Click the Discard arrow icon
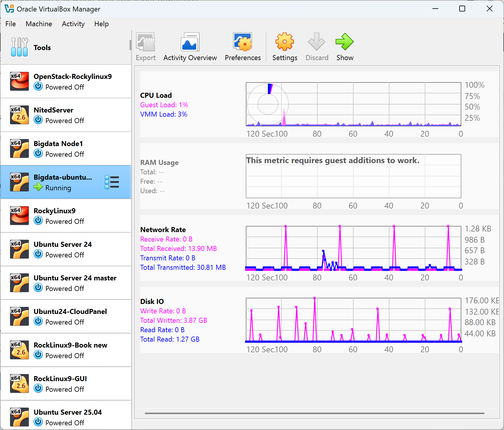504x430 pixels. point(316,42)
